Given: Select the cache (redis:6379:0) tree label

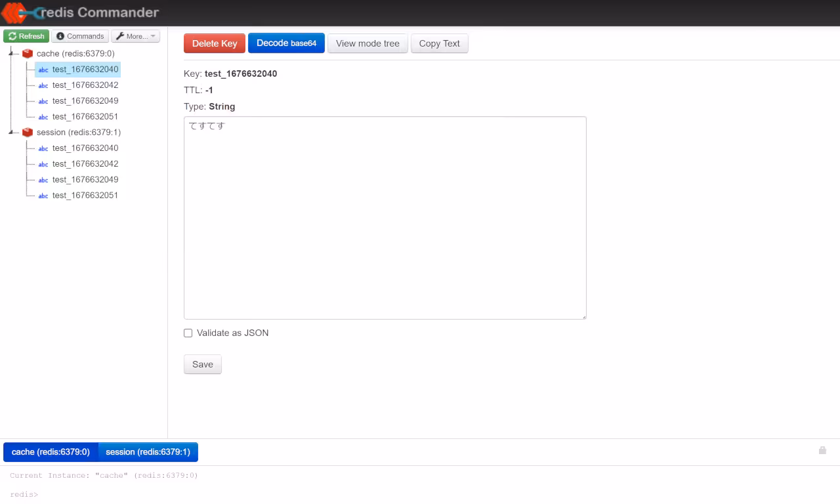Looking at the screenshot, I should tap(75, 54).
